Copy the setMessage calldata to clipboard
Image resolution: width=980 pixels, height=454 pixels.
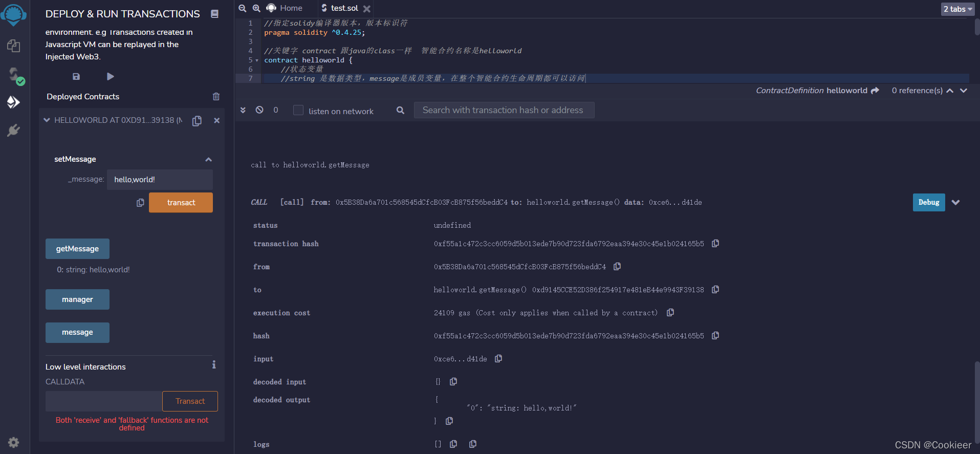(140, 203)
